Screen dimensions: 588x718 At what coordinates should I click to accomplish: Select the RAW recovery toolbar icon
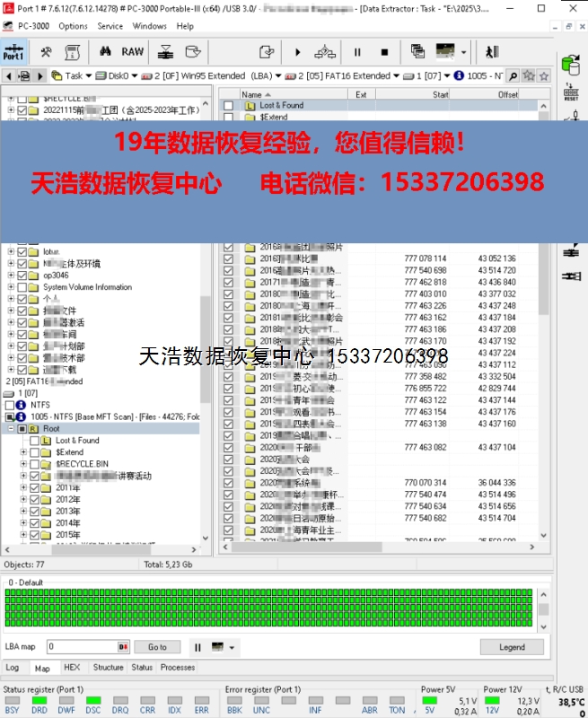pyautogui.click(x=132, y=52)
